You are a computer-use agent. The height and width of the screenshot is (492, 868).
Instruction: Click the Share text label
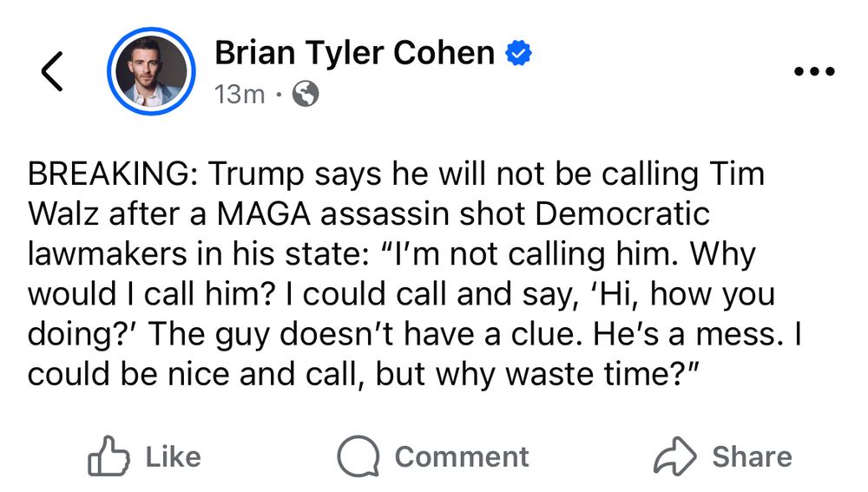[752, 457]
